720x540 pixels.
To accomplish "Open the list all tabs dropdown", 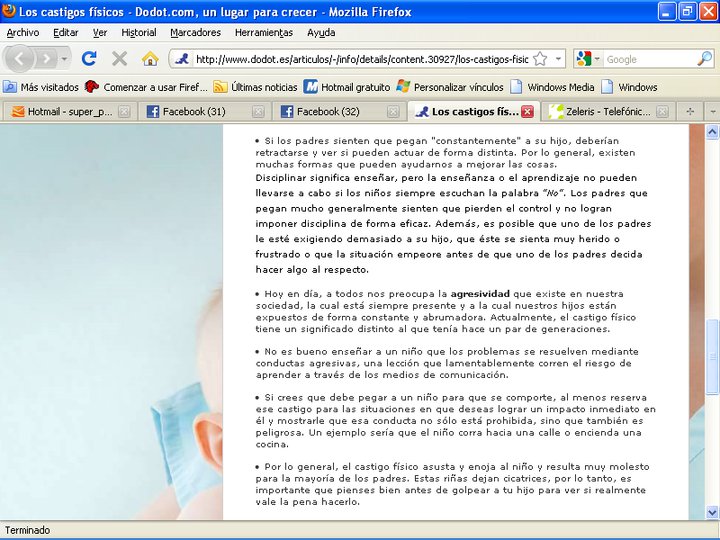I will (712, 112).
